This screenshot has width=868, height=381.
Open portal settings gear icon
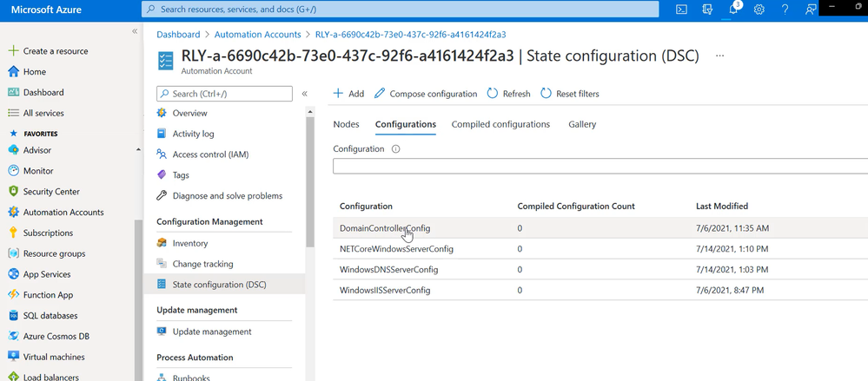coord(759,10)
